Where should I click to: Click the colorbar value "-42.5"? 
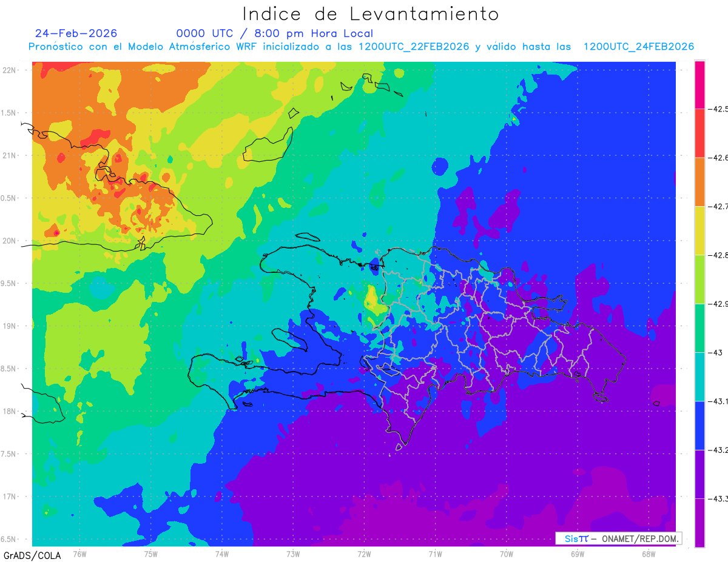pyautogui.click(x=718, y=109)
